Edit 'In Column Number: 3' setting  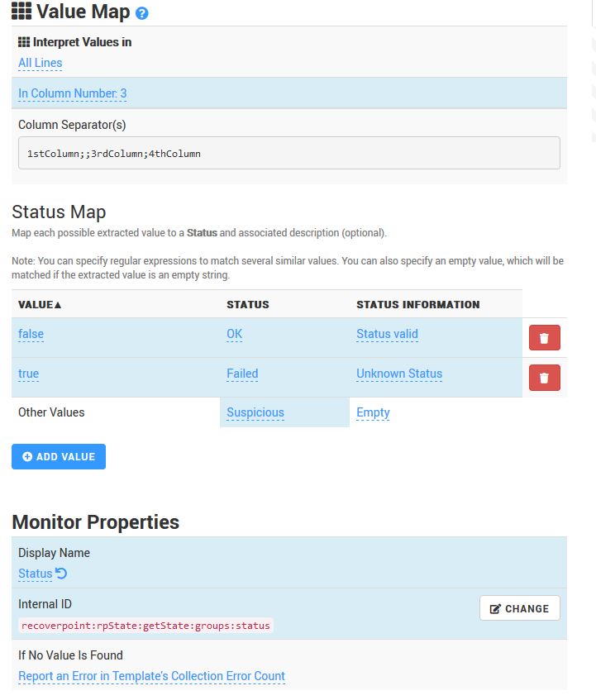pyautogui.click(x=73, y=93)
